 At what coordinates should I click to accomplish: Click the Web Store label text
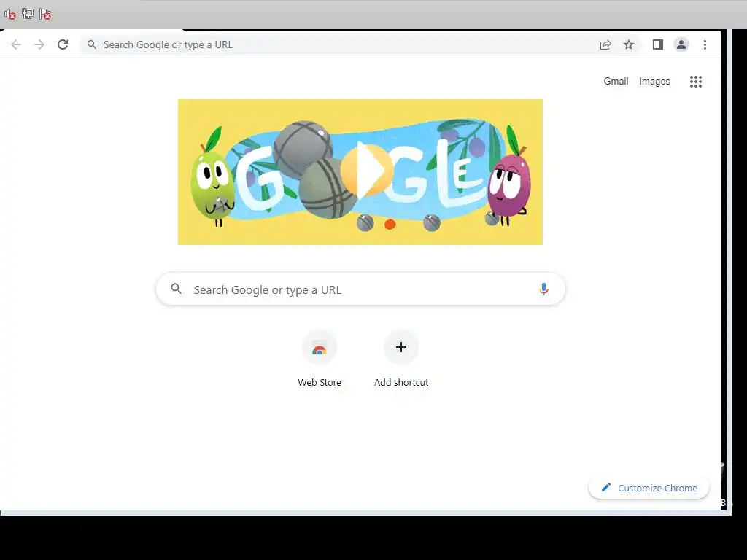[320, 382]
